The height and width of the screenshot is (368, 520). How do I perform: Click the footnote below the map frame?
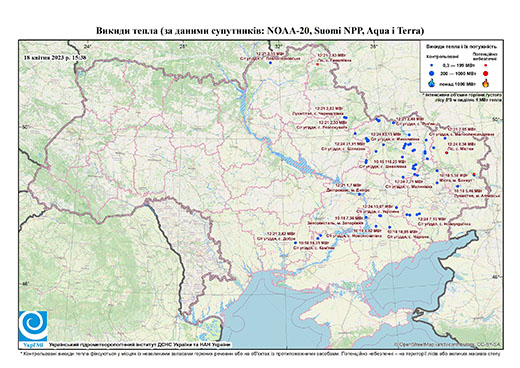pos(260,353)
